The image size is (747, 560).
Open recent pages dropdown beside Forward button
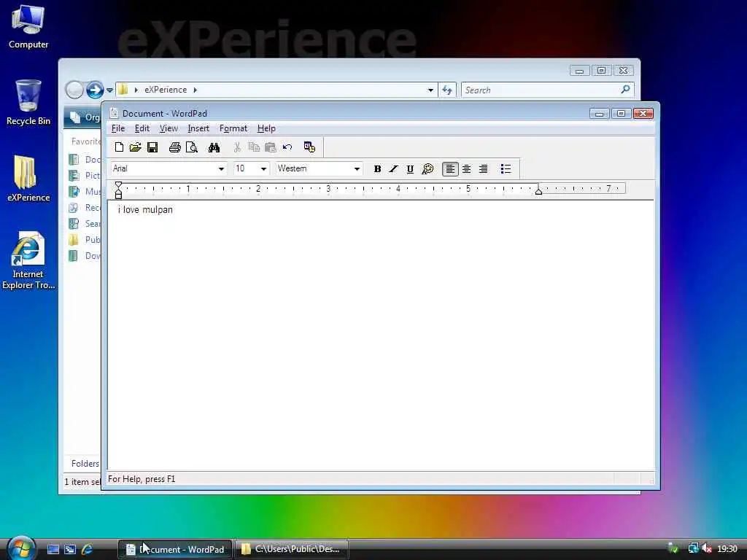click(109, 90)
